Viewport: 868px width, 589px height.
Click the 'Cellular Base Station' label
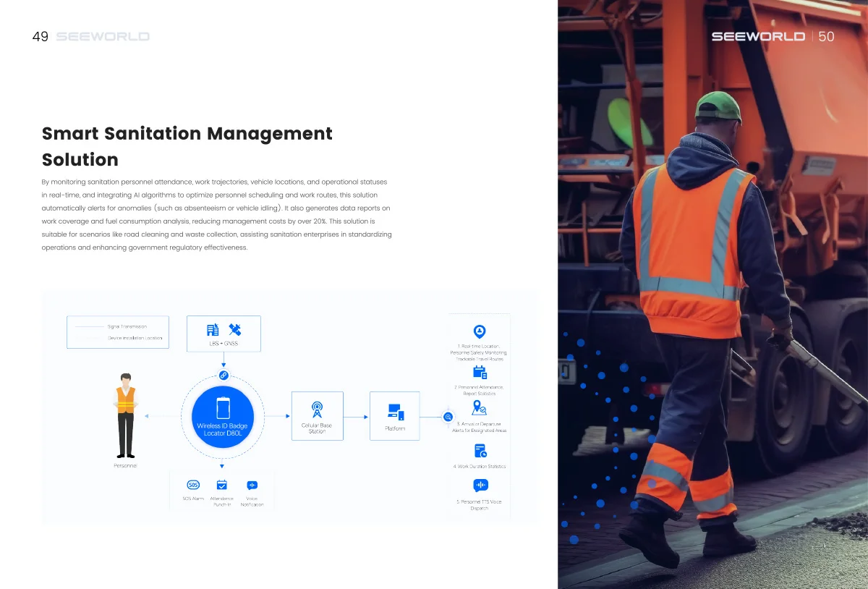[317, 428]
